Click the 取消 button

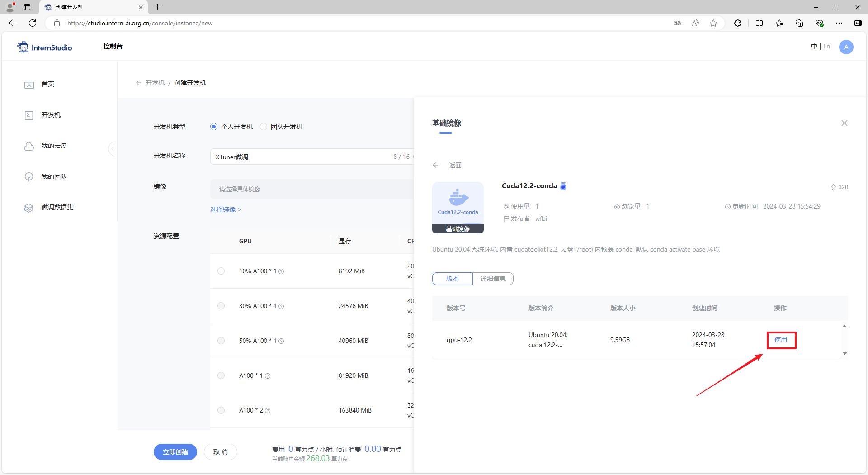(221, 452)
